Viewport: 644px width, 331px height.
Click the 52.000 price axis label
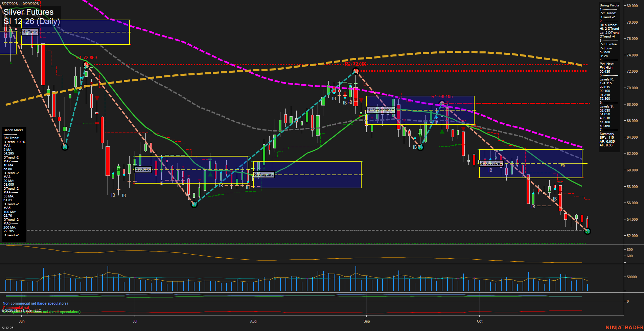tap(632, 236)
